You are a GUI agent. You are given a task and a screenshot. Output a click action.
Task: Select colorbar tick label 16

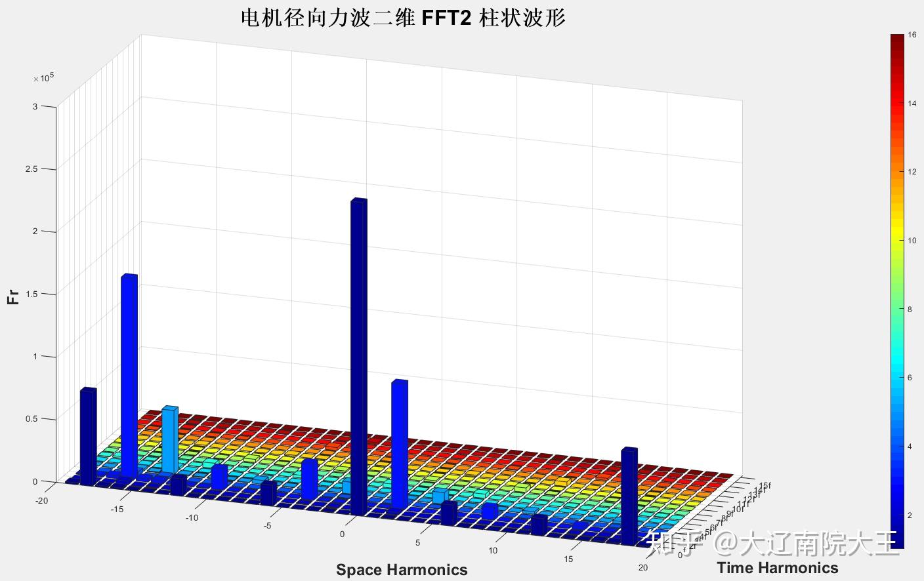coord(912,35)
